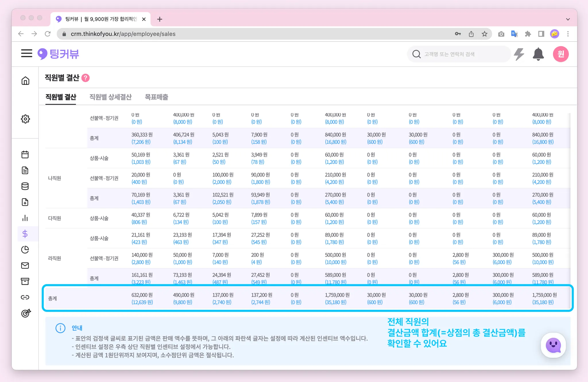Open the pie chart sidebar icon

point(25,250)
